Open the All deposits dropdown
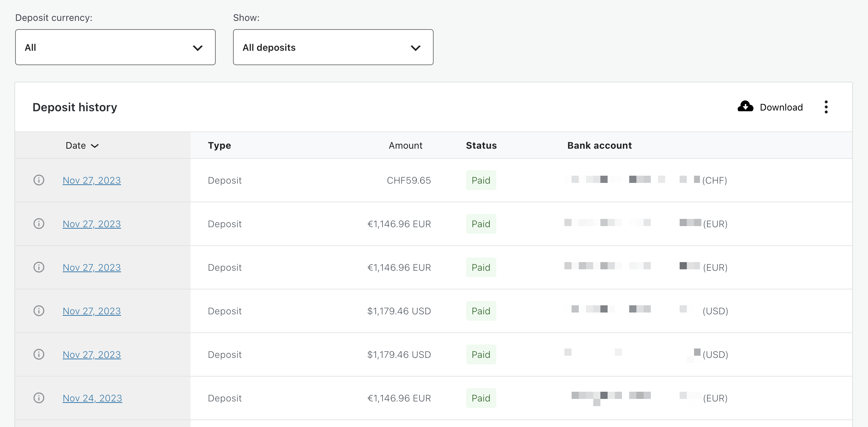The width and height of the screenshot is (868, 427). point(332,47)
